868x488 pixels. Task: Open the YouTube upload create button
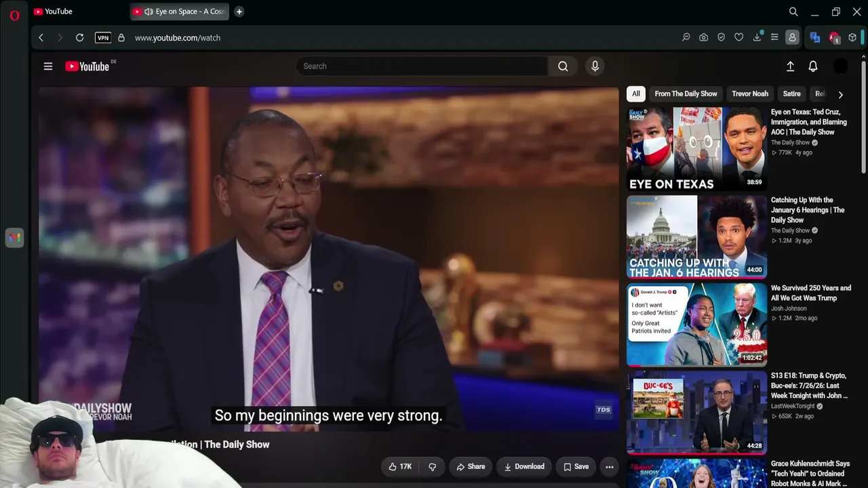790,66
